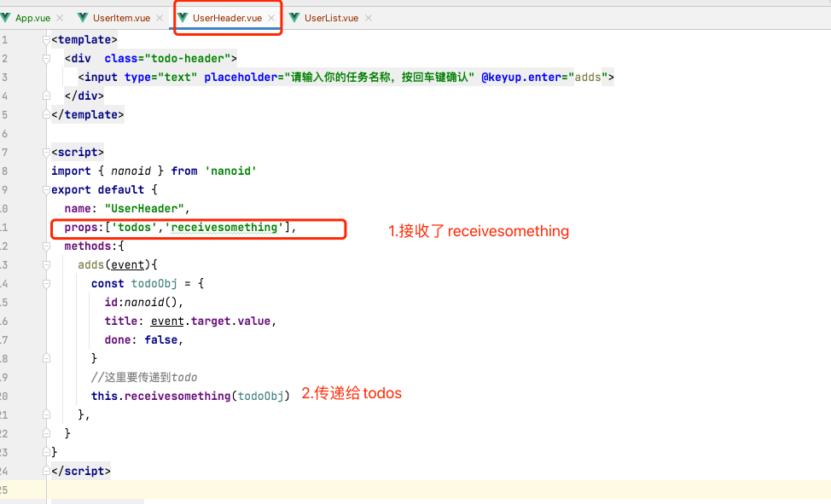Fold the export default object
This screenshot has height=504, width=831.
pyautogui.click(x=46, y=189)
